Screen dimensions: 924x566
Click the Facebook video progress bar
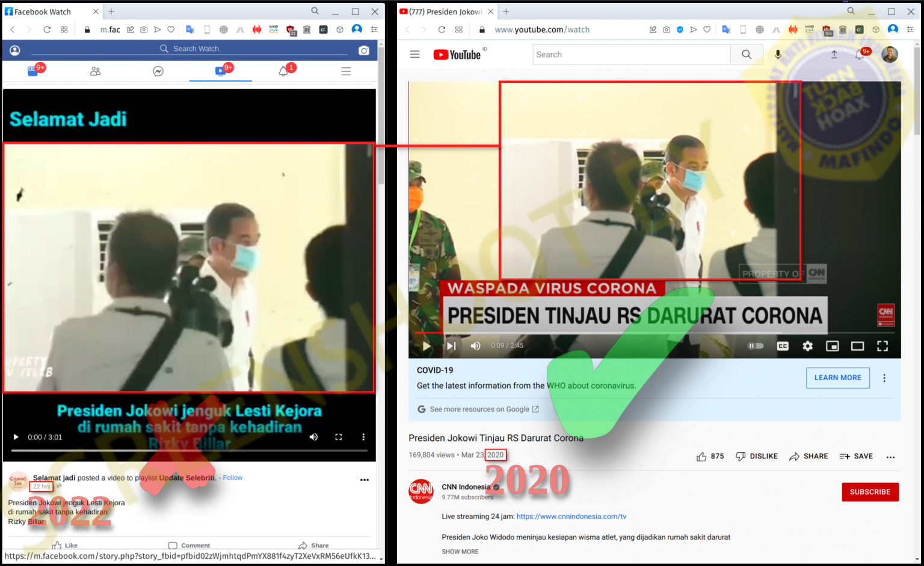(x=189, y=451)
